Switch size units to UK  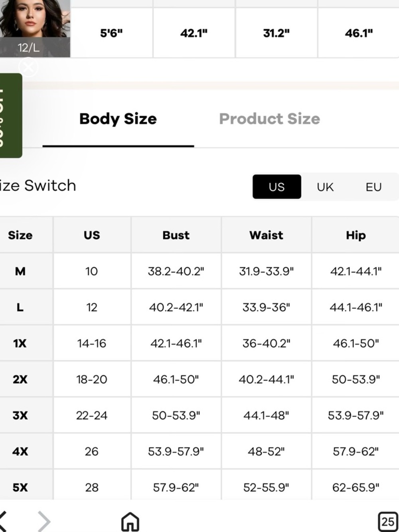click(325, 187)
